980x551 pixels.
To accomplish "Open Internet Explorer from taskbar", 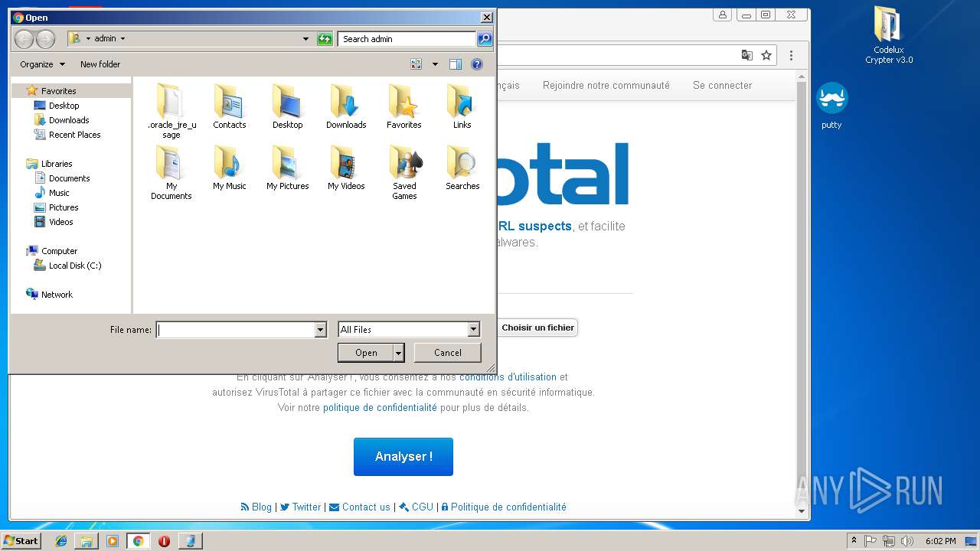I will click(x=61, y=541).
